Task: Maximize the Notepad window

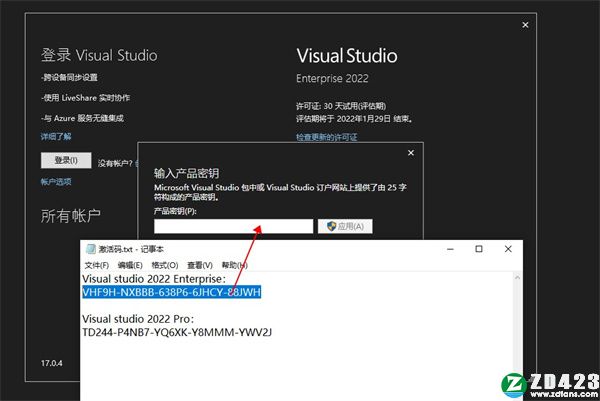Action: click(479, 249)
